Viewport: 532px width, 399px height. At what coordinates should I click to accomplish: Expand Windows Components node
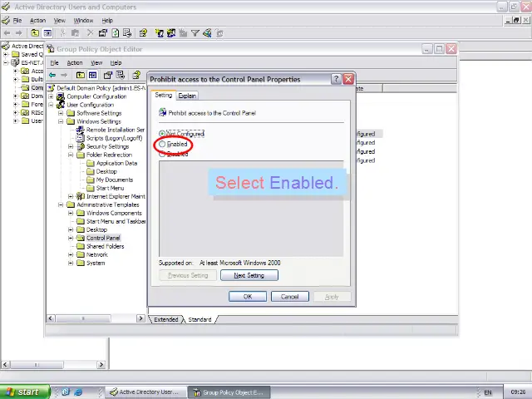(71, 213)
